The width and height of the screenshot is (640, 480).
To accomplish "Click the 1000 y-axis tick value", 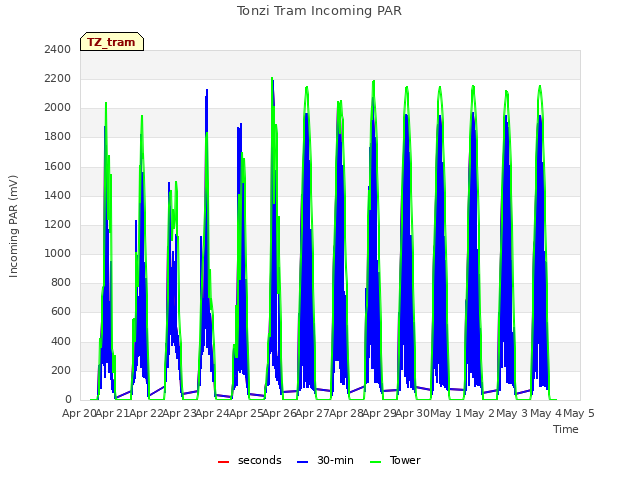I will (x=58, y=253).
